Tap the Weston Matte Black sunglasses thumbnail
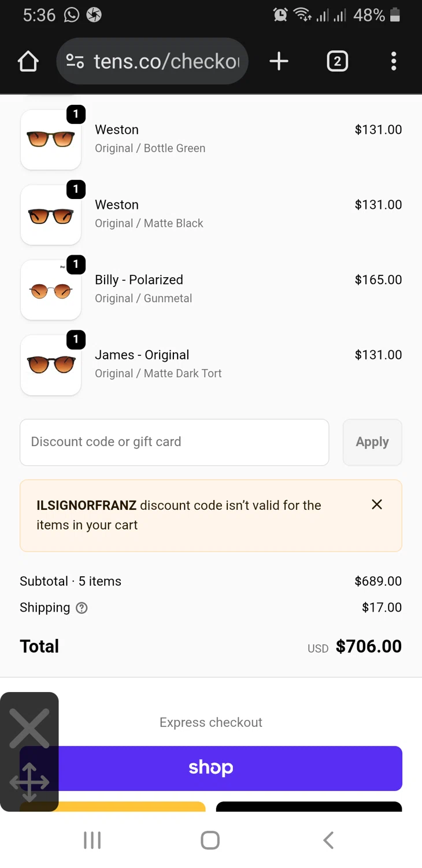Viewport: 422px width, 868px height. pos(51,215)
